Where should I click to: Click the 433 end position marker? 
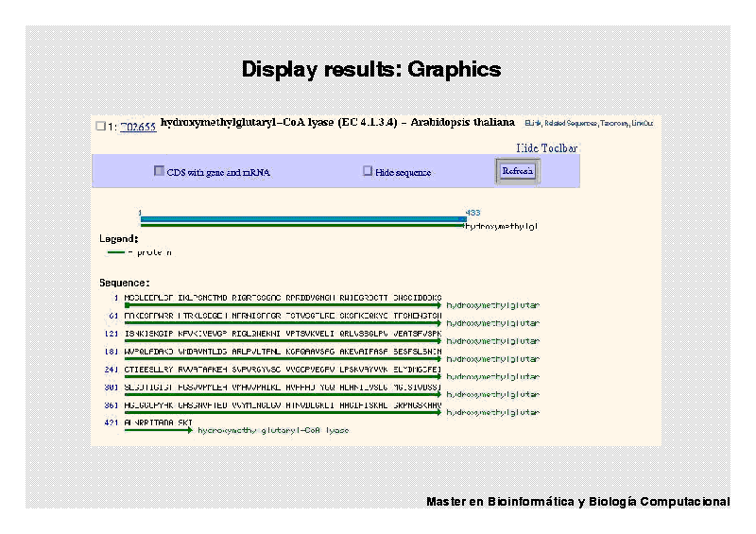click(x=473, y=213)
